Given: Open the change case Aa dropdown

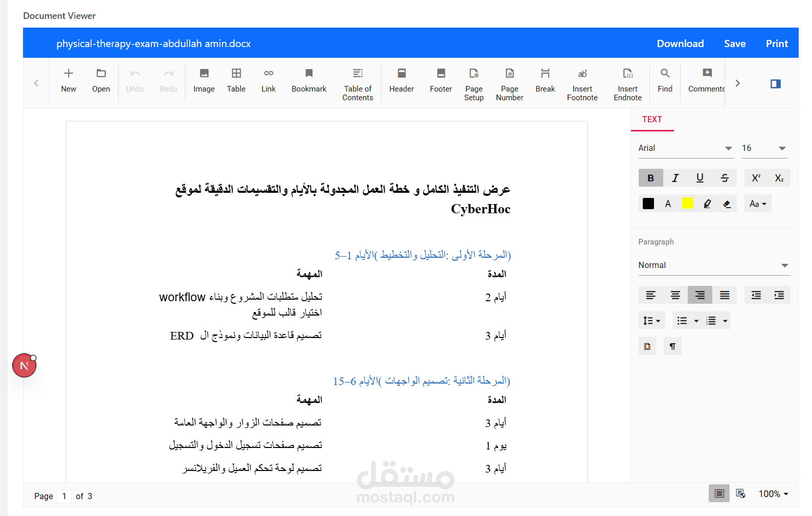Looking at the screenshot, I should [x=758, y=204].
